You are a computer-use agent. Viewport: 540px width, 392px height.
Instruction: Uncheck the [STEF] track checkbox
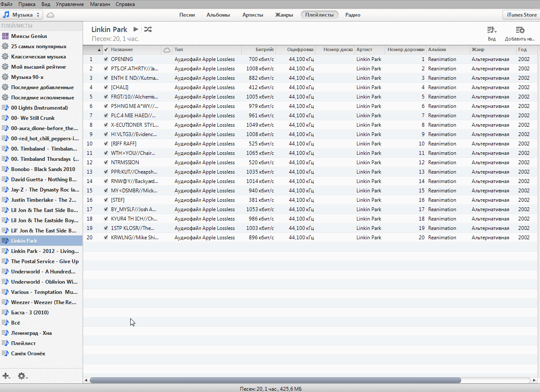[x=106, y=200]
